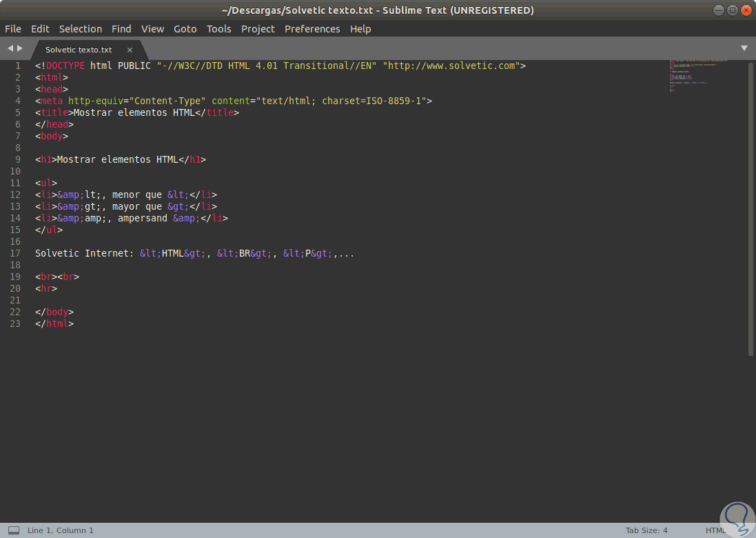The image size is (756, 538).
Task: Open the Goto menu
Action: pos(185,29)
